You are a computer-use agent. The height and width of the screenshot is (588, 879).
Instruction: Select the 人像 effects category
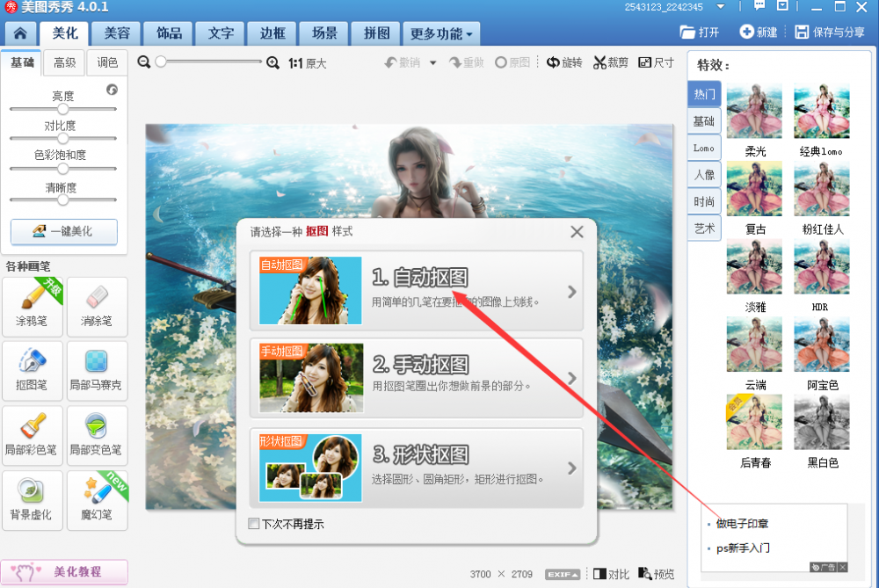tap(704, 175)
